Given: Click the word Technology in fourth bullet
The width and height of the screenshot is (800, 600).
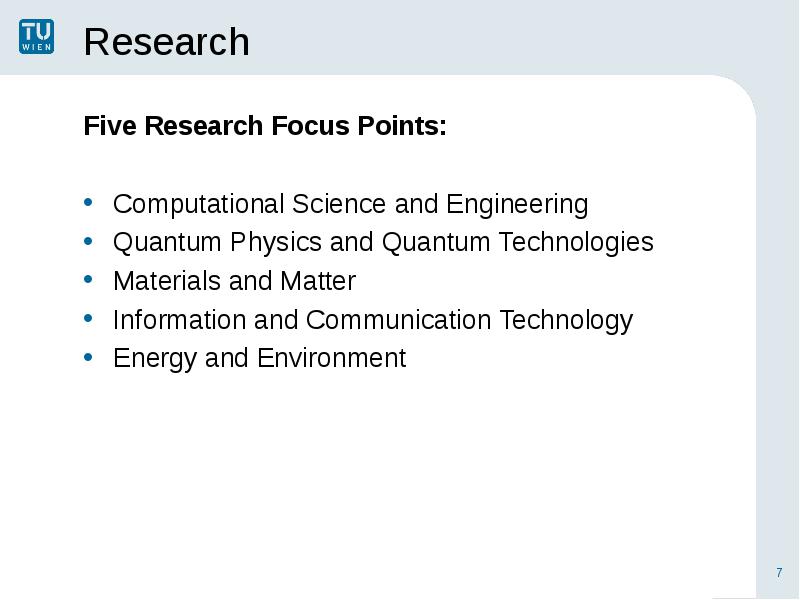Looking at the screenshot, I should pyautogui.click(x=566, y=320).
